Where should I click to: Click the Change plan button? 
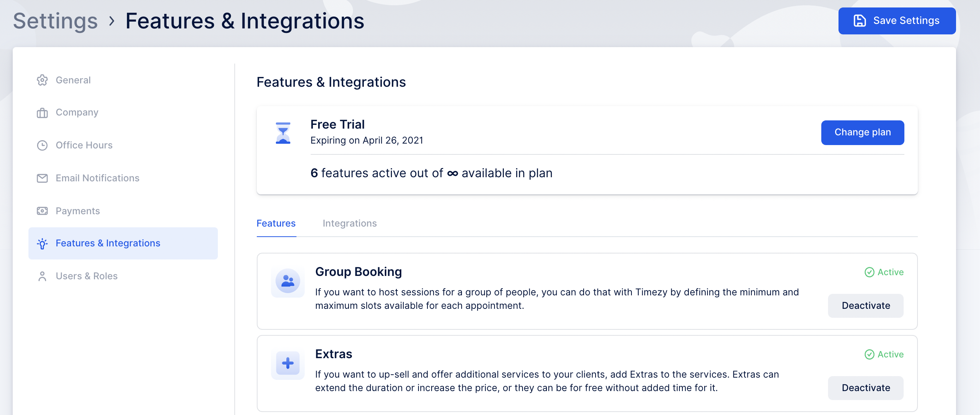(862, 132)
